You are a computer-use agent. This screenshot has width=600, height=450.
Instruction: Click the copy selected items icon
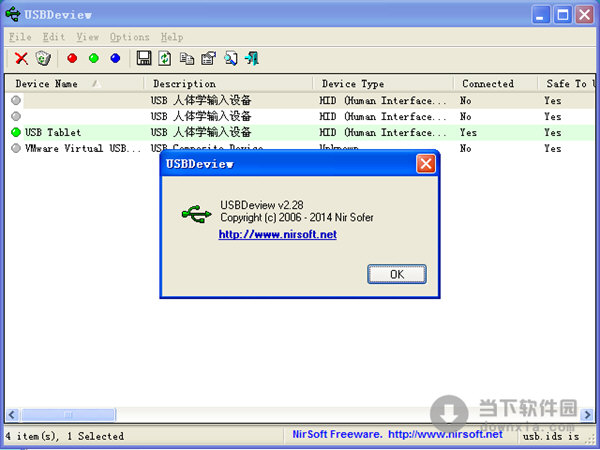click(187, 59)
